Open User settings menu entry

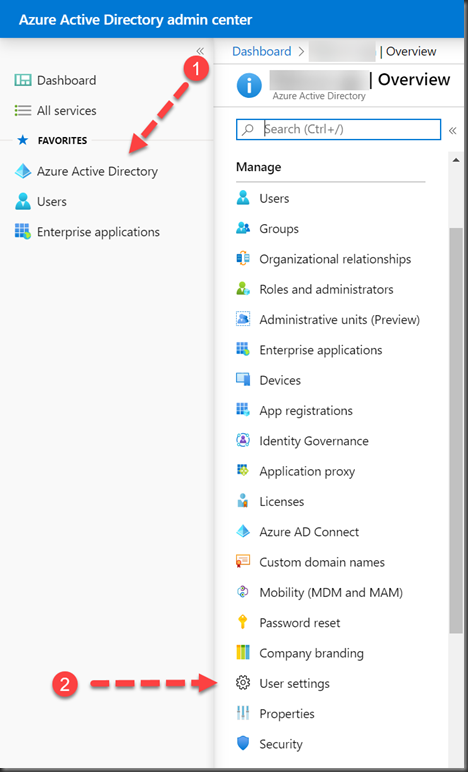click(295, 683)
